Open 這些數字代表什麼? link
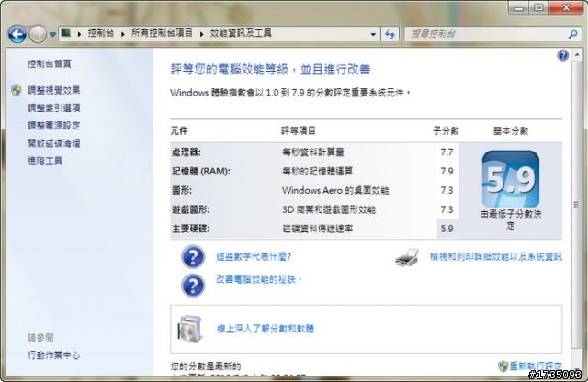This screenshot has width=588, height=382. (x=254, y=257)
